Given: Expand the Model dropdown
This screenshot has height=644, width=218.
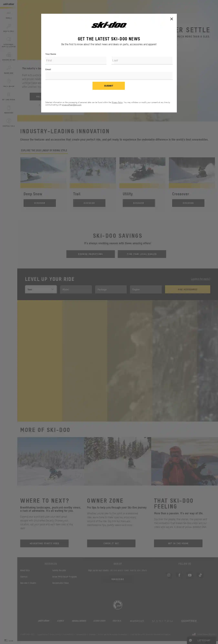Looking at the screenshot, I should point(76,289).
